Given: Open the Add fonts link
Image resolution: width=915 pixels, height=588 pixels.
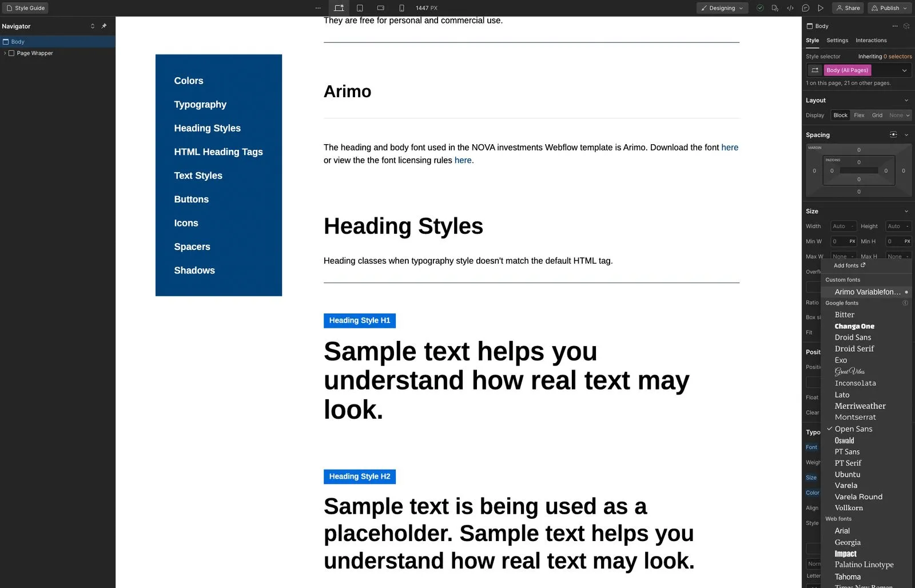Looking at the screenshot, I should (x=847, y=265).
